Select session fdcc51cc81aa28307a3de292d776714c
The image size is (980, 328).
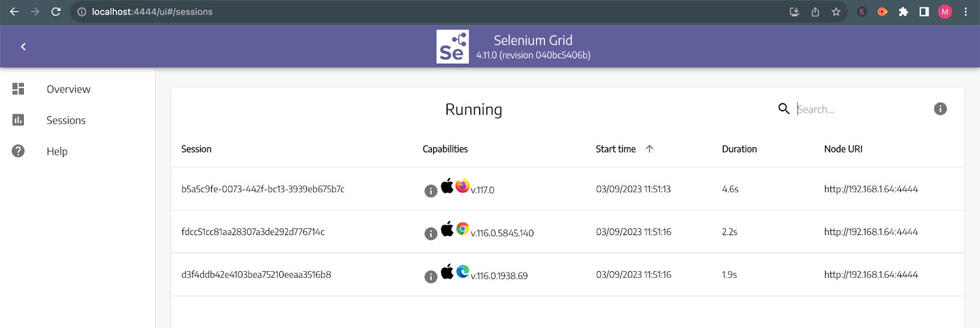[253, 232]
